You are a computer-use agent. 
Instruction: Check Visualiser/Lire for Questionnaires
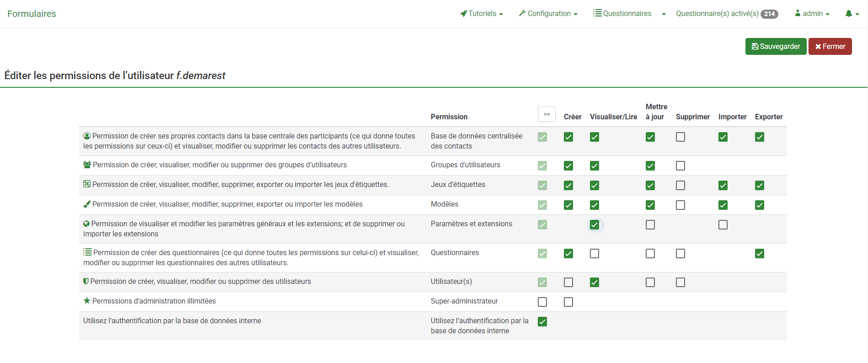[595, 254]
